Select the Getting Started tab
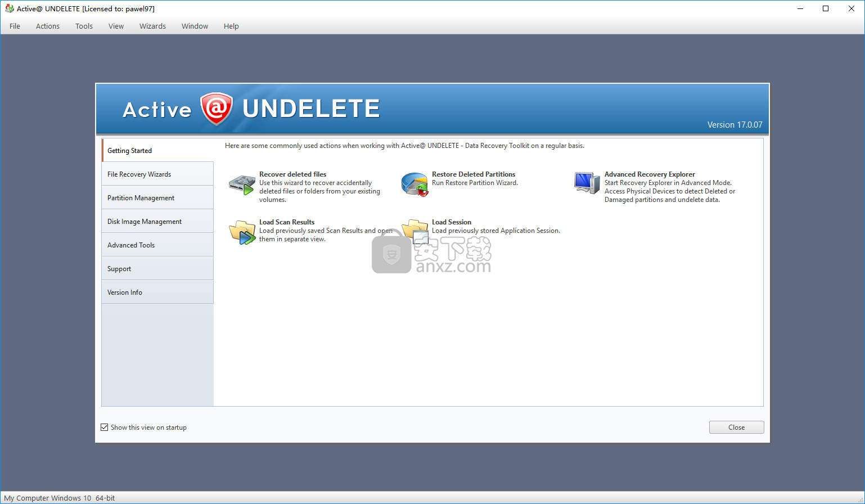This screenshot has height=504, width=865. (157, 150)
